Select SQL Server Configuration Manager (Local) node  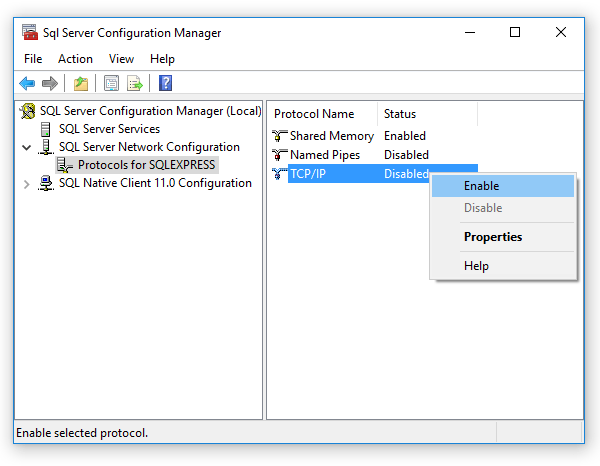coord(150,111)
